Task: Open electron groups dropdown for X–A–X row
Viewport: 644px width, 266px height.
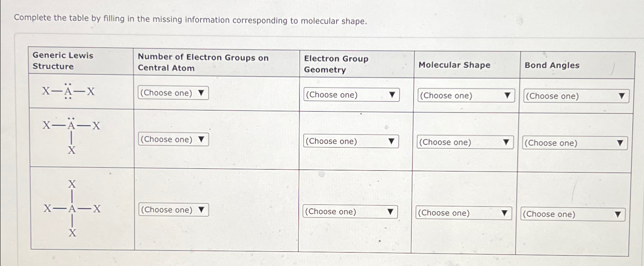Action: pyautogui.click(x=173, y=93)
